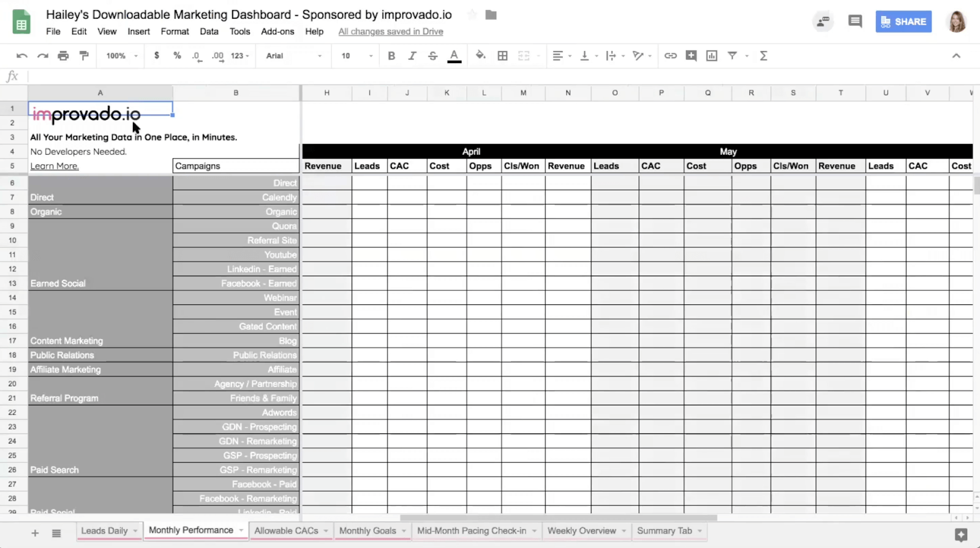The height and width of the screenshot is (548, 980).
Task: Open more number formats (123)
Action: coord(239,56)
